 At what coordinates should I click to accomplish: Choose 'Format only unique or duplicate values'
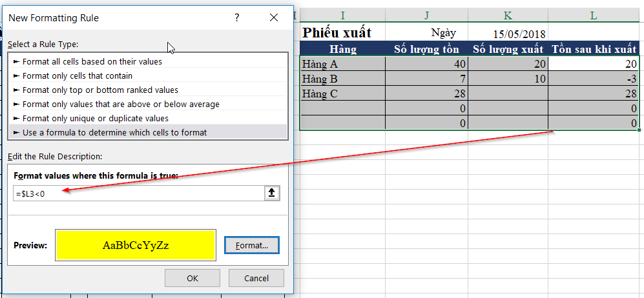click(x=149, y=119)
